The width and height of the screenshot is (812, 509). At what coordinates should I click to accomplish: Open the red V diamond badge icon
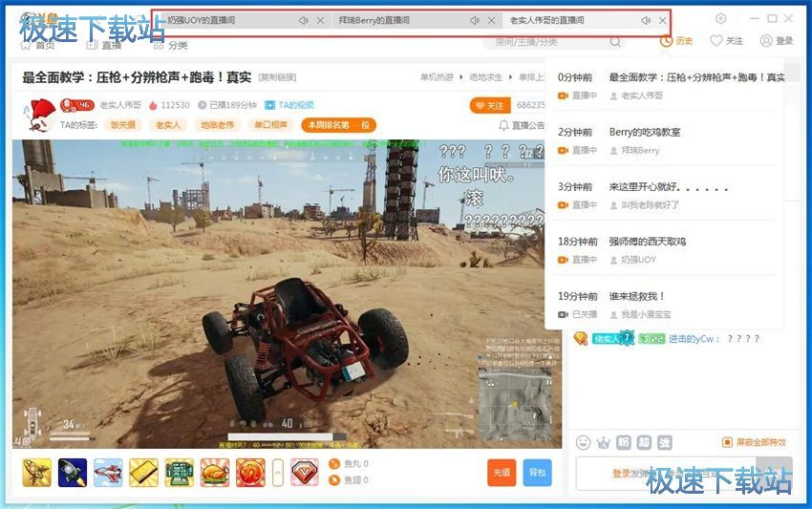pos(305,473)
